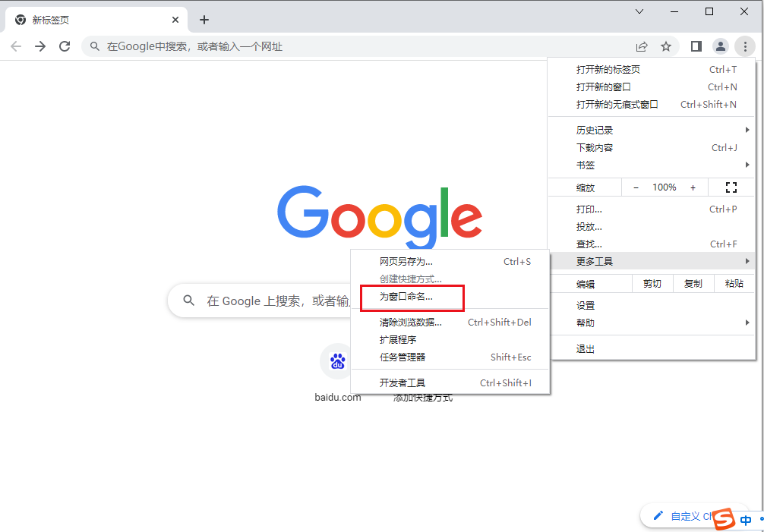Click the baidu.com shortcut label
764x532 pixels.
338,397
